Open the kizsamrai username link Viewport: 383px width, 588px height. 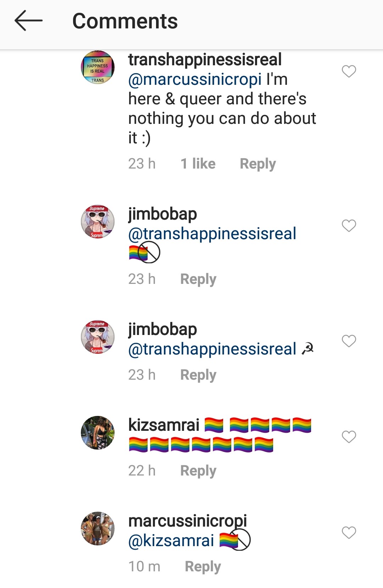point(163,425)
